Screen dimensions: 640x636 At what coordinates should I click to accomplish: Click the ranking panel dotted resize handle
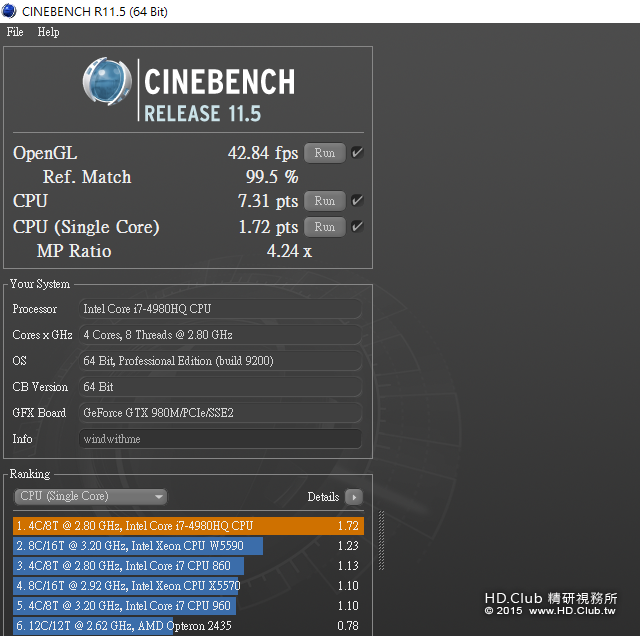[381, 540]
